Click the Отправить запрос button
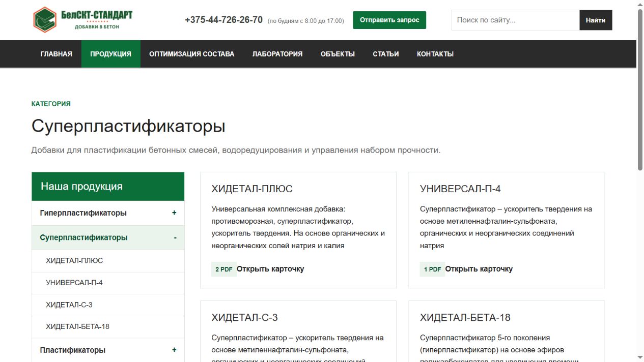The image size is (644, 362). click(389, 20)
